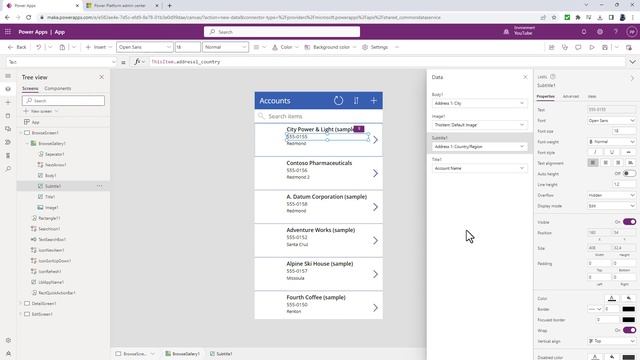Click the Comments icon in the command bar

point(578,47)
